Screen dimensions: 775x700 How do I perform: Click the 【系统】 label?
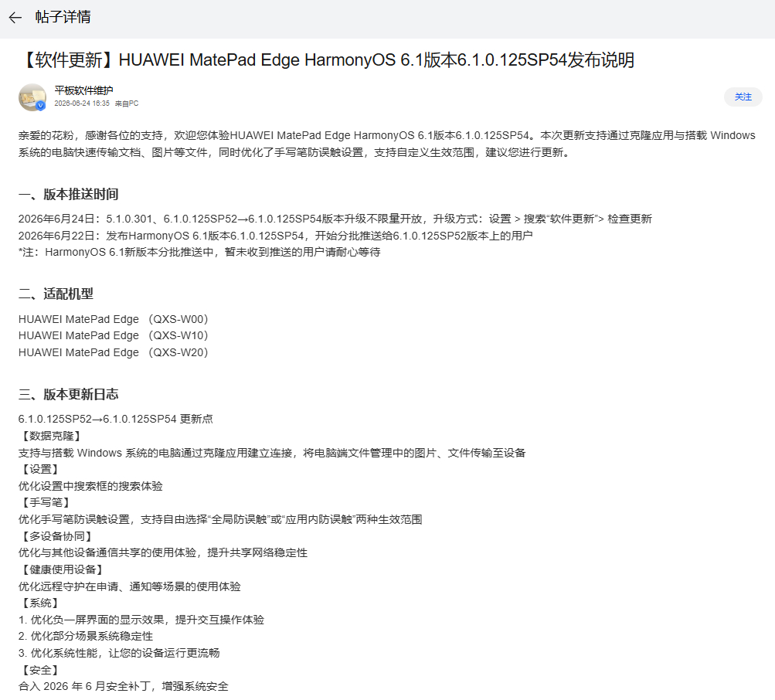coord(40,603)
